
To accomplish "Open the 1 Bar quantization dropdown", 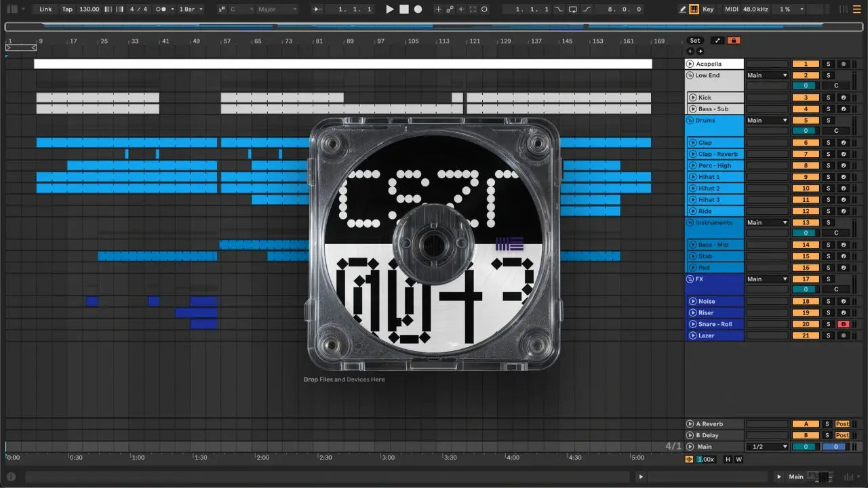I will point(191,9).
